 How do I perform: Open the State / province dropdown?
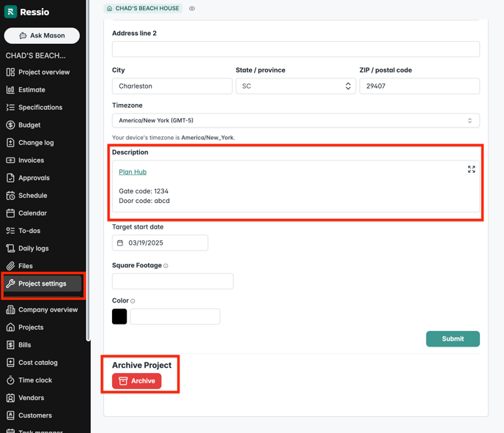[295, 86]
